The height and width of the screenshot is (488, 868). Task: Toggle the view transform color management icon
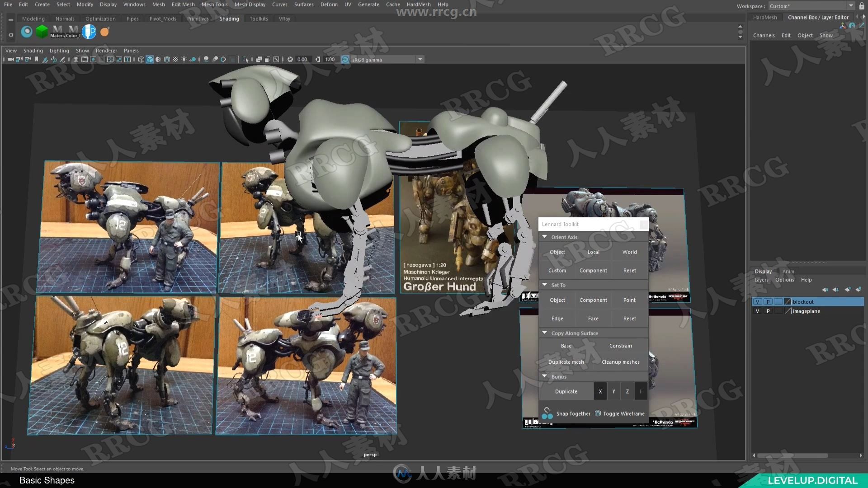coord(345,59)
